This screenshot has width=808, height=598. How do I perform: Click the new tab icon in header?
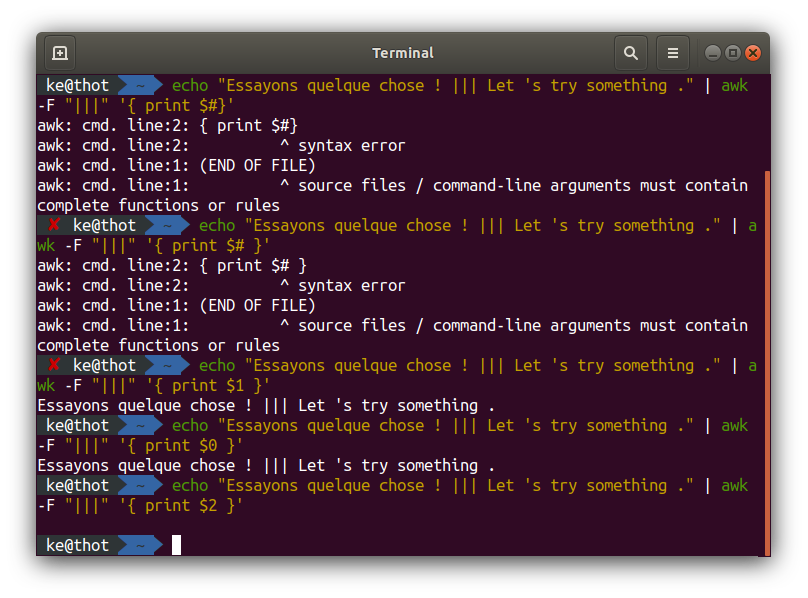click(x=60, y=53)
